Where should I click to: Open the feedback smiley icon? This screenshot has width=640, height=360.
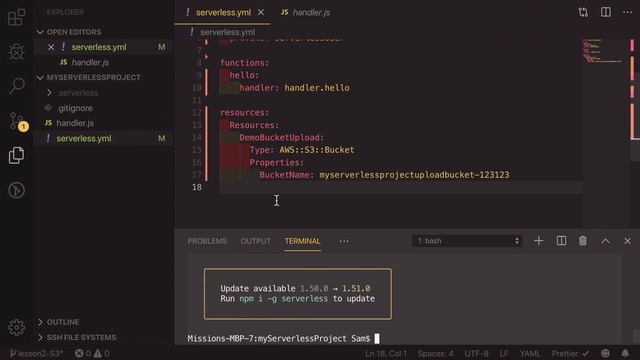605,353
